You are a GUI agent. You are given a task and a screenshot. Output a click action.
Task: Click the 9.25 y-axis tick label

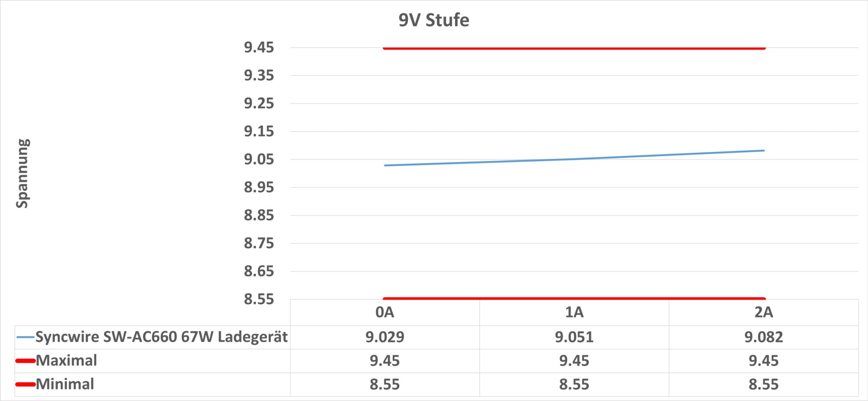point(259,103)
